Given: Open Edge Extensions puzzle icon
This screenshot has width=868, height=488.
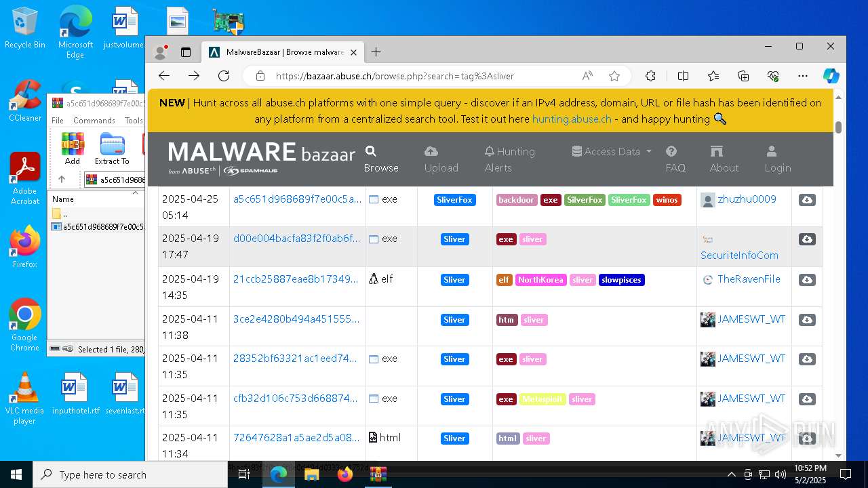Looking at the screenshot, I should click(x=650, y=76).
